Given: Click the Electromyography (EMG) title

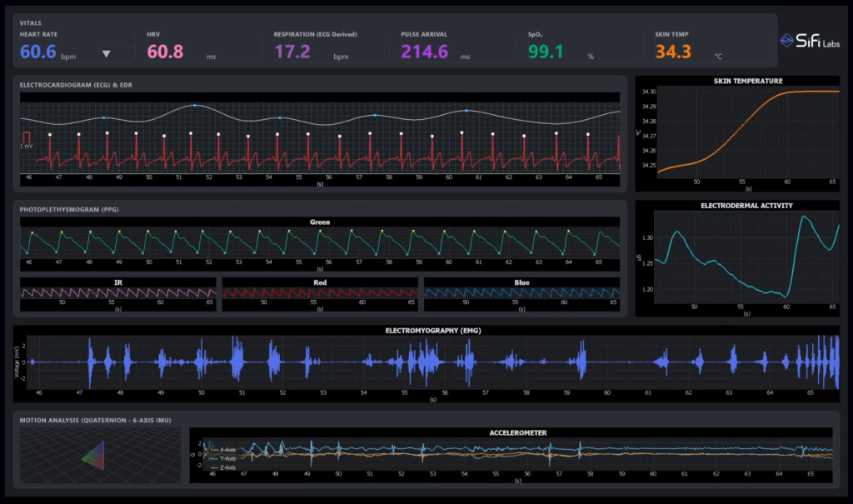Looking at the screenshot, I should coord(432,330).
